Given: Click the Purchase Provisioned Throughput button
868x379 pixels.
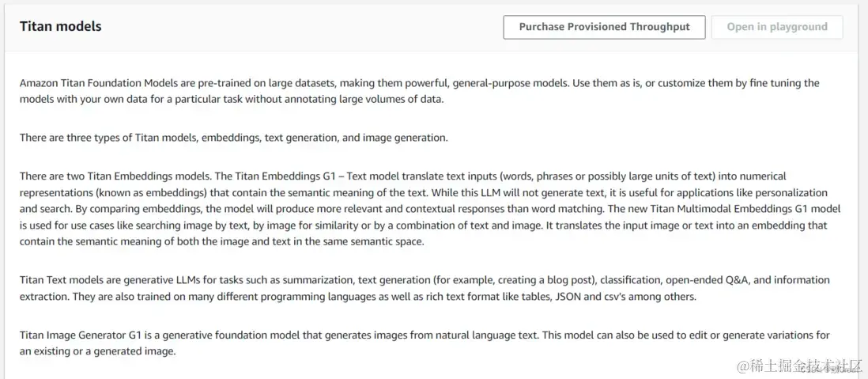Looking at the screenshot, I should point(604,27).
